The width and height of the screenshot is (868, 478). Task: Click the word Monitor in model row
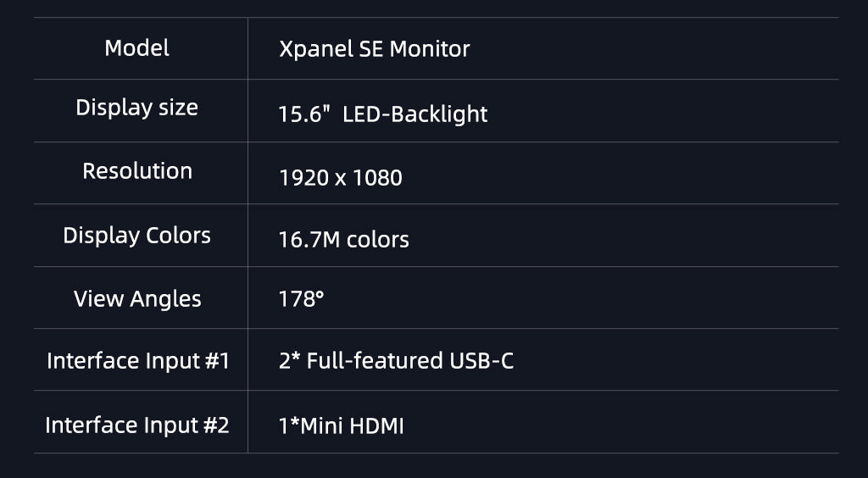(x=430, y=48)
